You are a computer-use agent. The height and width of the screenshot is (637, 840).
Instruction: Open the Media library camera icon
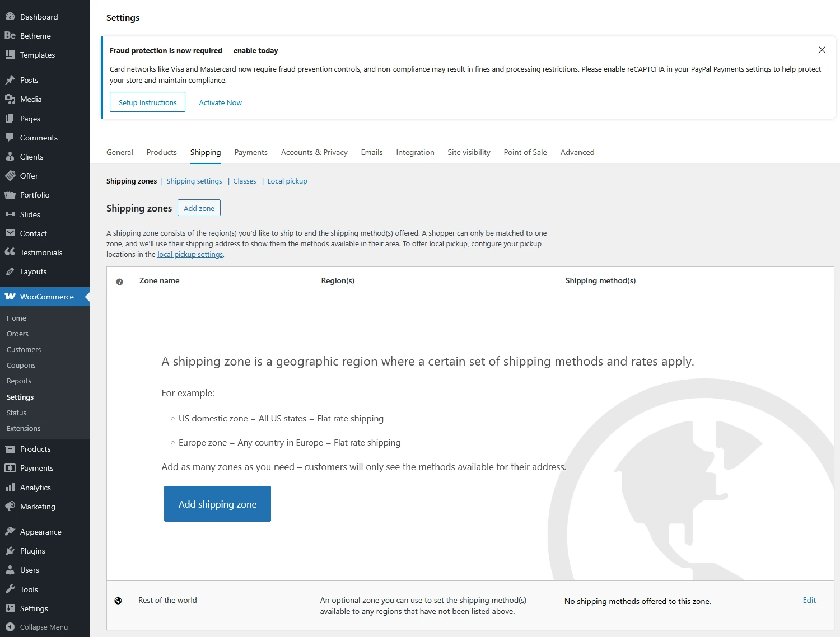coord(11,99)
